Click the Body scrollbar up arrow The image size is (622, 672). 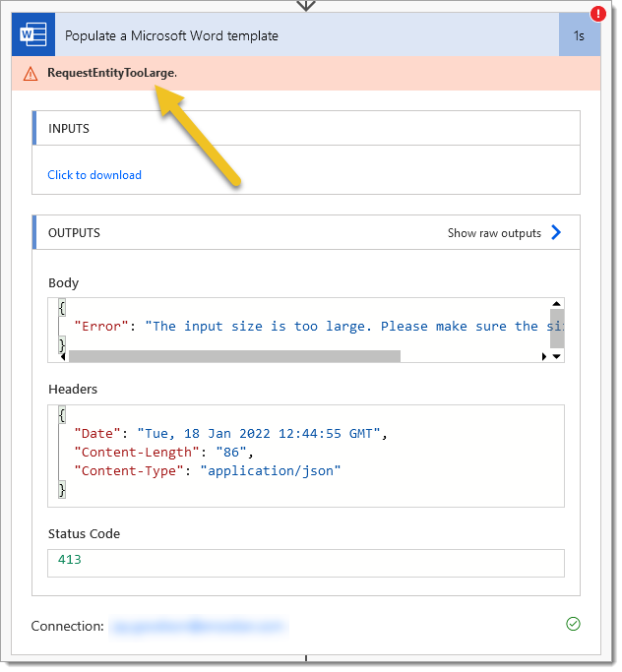tap(556, 303)
